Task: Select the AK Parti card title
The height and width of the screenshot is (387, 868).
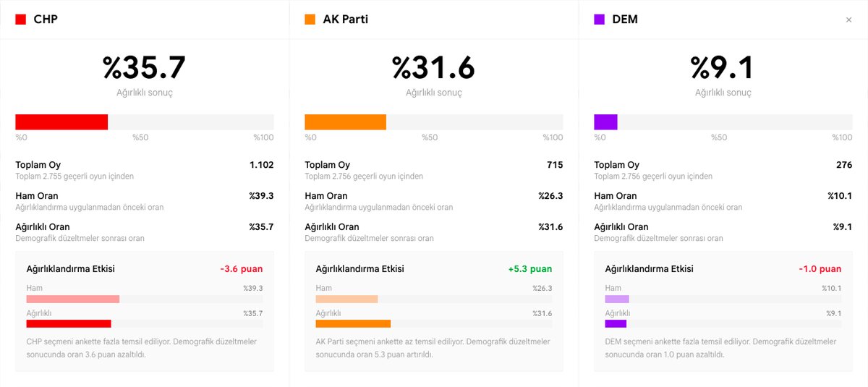Action: coord(346,20)
